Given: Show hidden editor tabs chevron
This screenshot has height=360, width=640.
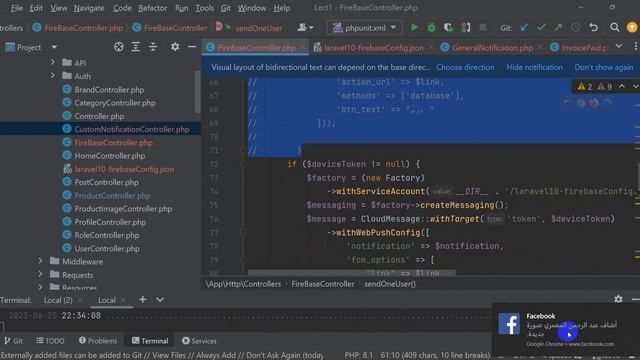Looking at the screenshot, I should pyautogui.click(x=619, y=47).
